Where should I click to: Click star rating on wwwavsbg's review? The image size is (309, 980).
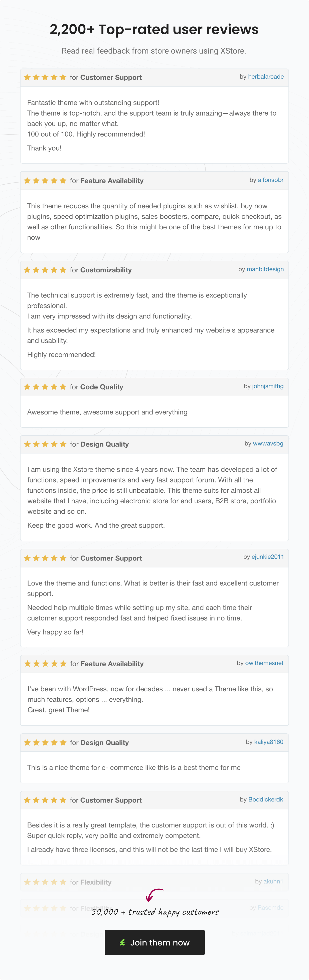coord(45,444)
